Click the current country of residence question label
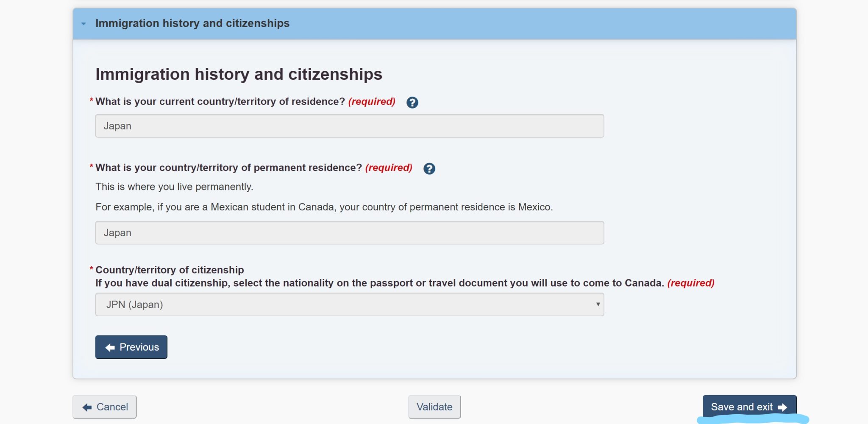The width and height of the screenshot is (868, 424). pos(220,102)
